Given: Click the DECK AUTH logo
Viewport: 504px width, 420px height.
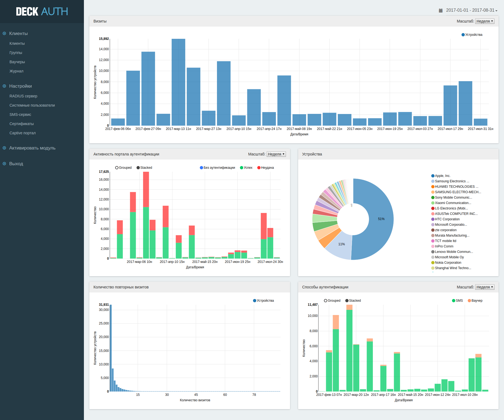Looking at the screenshot, I should (x=42, y=11).
